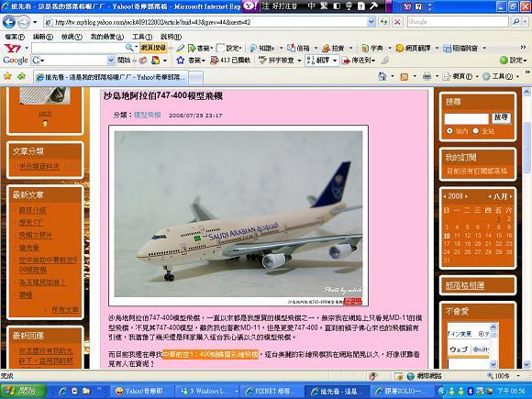Click the IE Favorites Center star icon

click(7, 76)
